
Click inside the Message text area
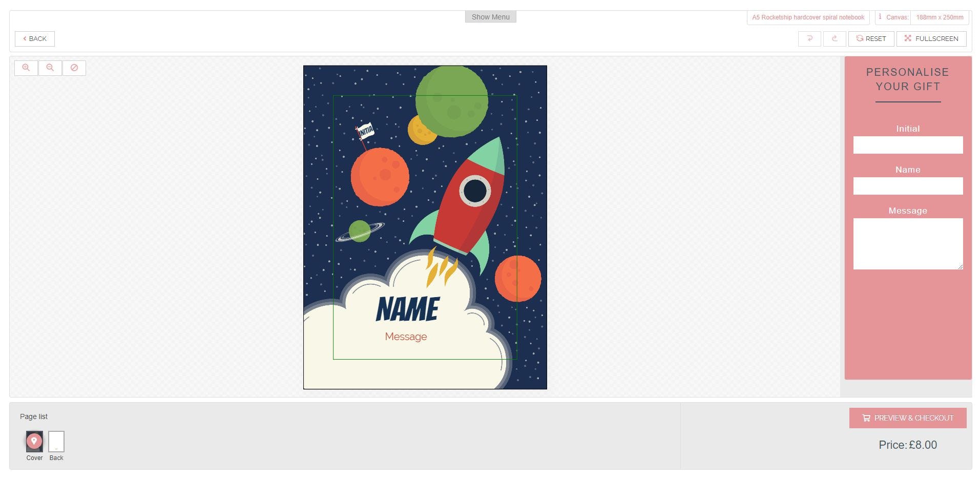point(908,244)
